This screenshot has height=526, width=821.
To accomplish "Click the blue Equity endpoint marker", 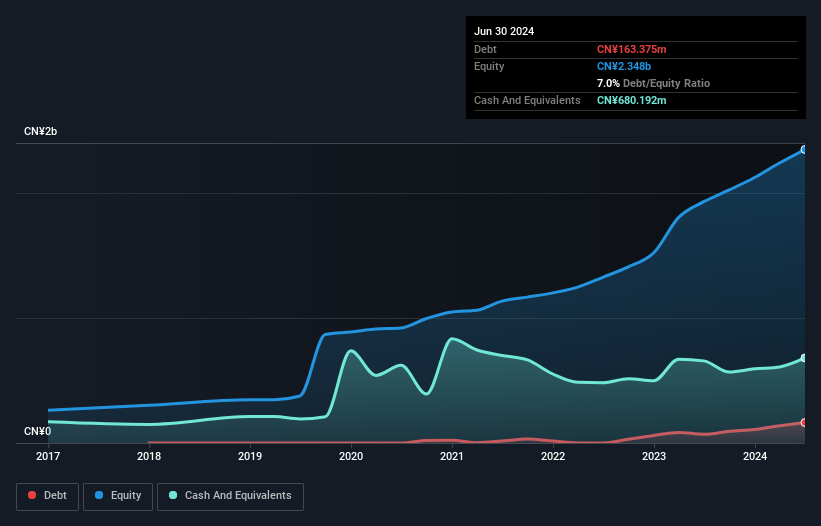I will (x=804, y=150).
